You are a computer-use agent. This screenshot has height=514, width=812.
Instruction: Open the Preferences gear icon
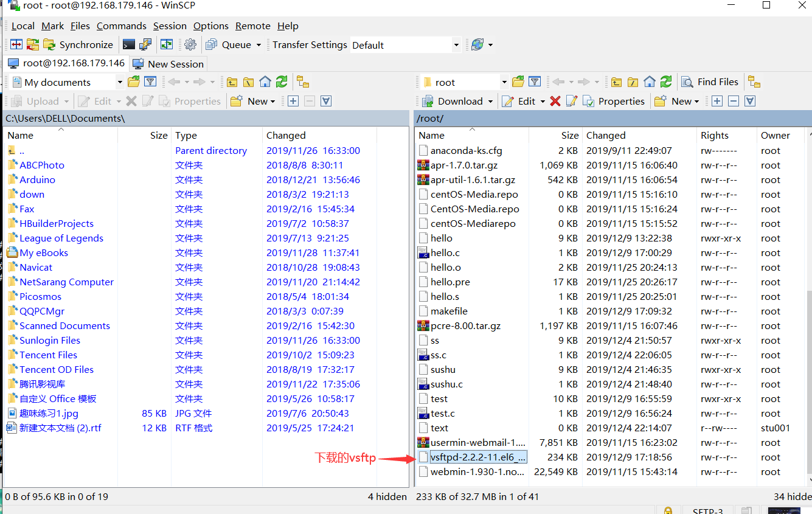coord(190,44)
